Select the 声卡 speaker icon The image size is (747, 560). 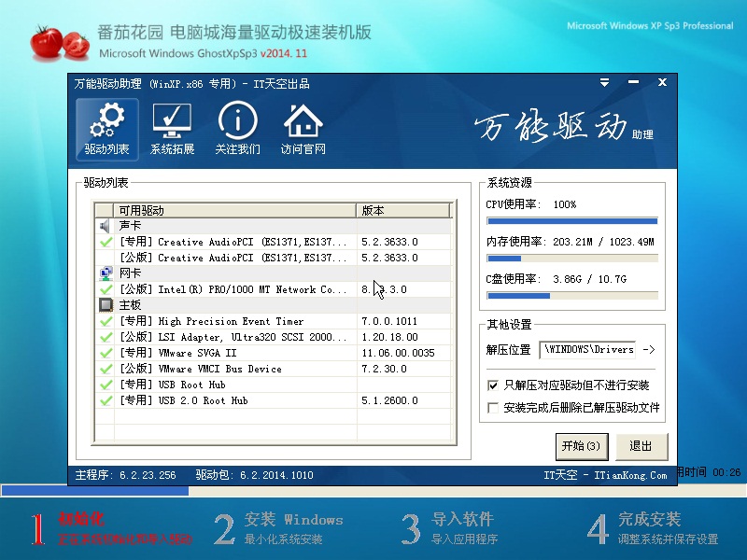(x=106, y=226)
